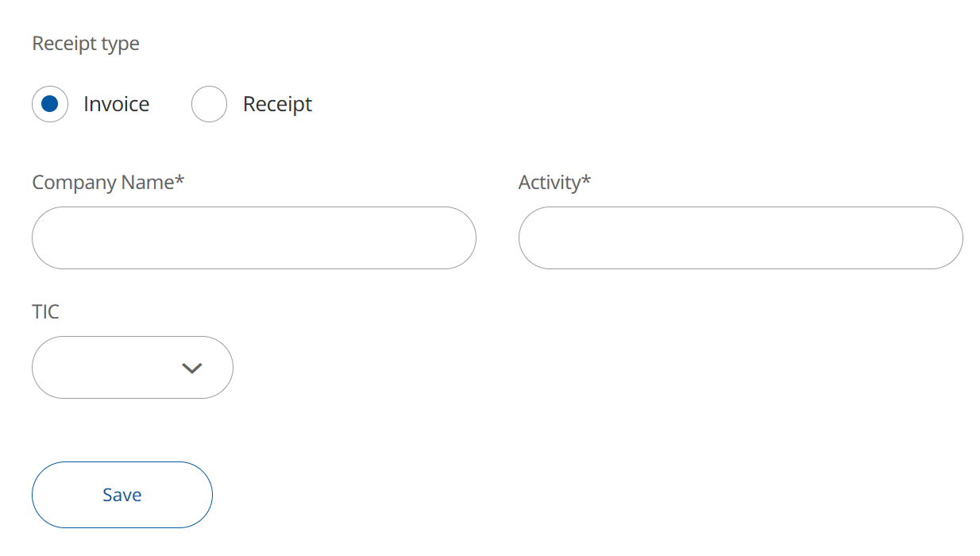Select the Receipt radio button

pos(210,104)
